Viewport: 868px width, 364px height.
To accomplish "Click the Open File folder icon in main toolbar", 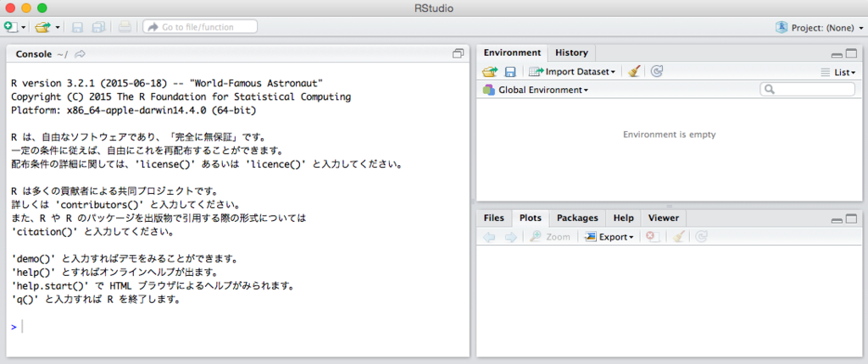I will (x=43, y=26).
